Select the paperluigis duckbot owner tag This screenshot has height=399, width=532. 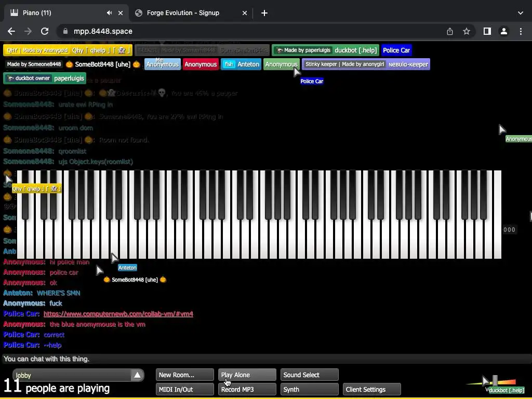[45, 78]
